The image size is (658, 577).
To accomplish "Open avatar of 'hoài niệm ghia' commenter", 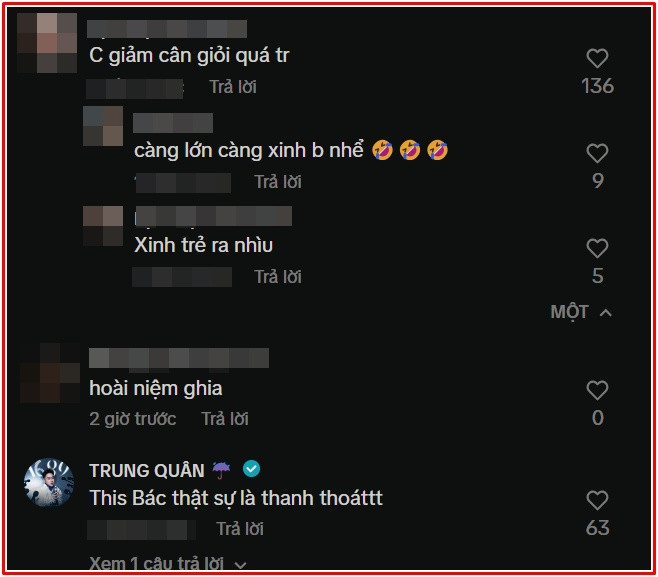I will tap(50, 373).
